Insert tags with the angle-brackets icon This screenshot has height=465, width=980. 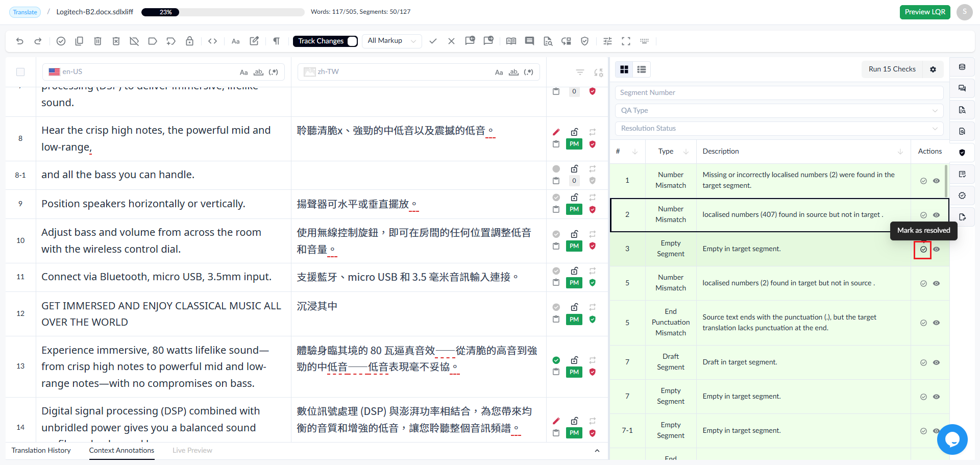213,41
